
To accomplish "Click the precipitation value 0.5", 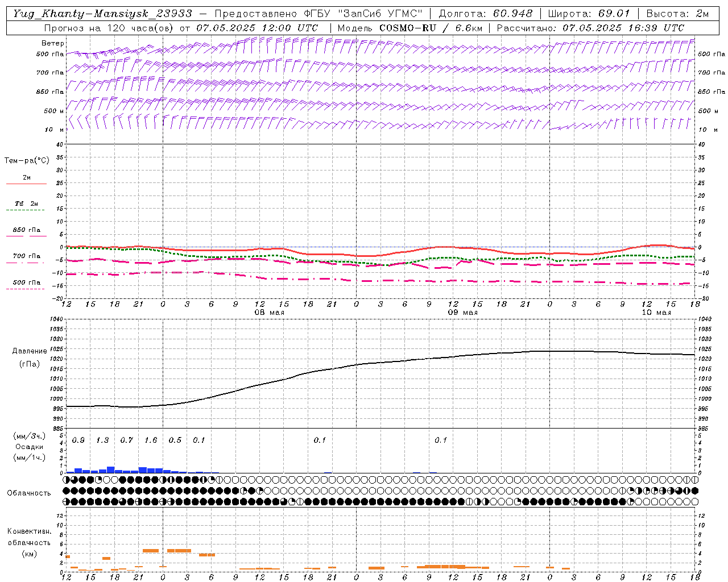I will [175, 440].
